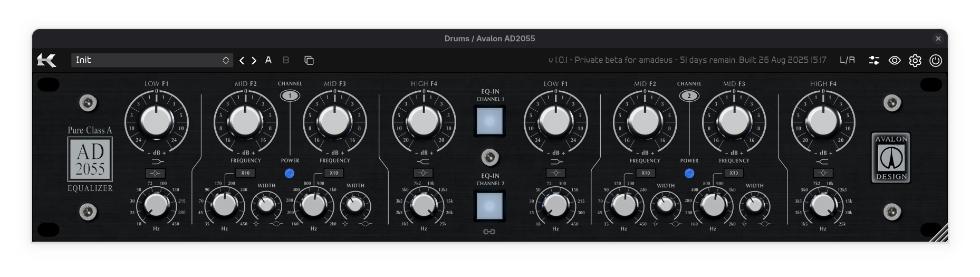Open plugin settings gear
980x277 pixels.
pos(915,61)
